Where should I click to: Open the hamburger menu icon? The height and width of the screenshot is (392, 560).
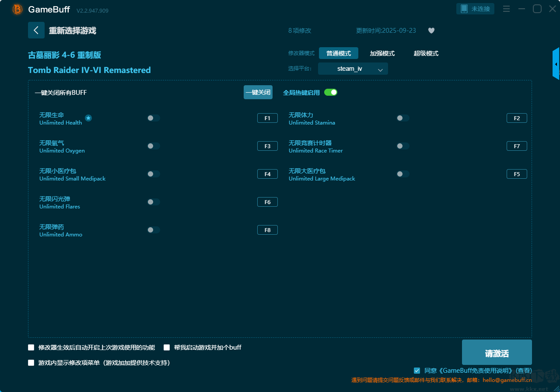click(x=506, y=9)
